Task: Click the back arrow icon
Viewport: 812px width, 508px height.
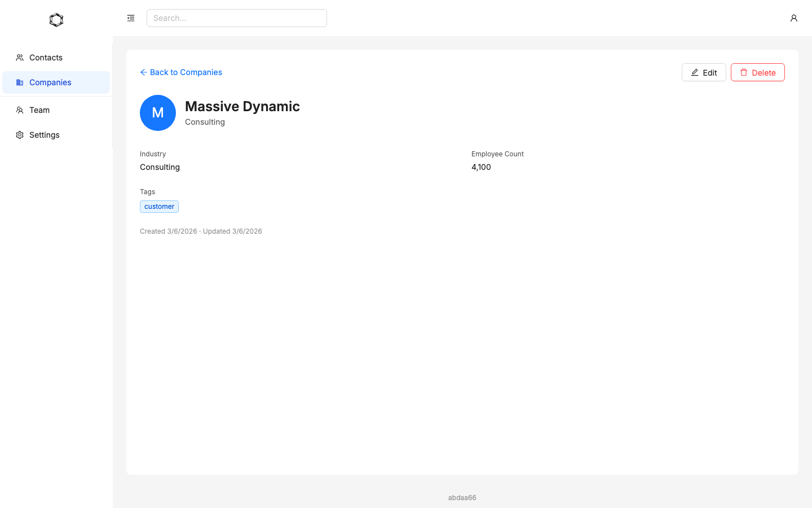Action: click(x=144, y=72)
